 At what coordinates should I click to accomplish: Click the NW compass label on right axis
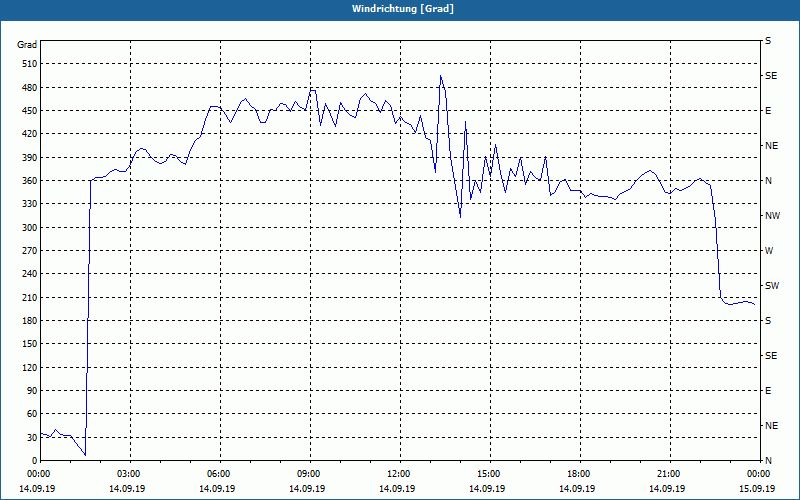coord(772,216)
